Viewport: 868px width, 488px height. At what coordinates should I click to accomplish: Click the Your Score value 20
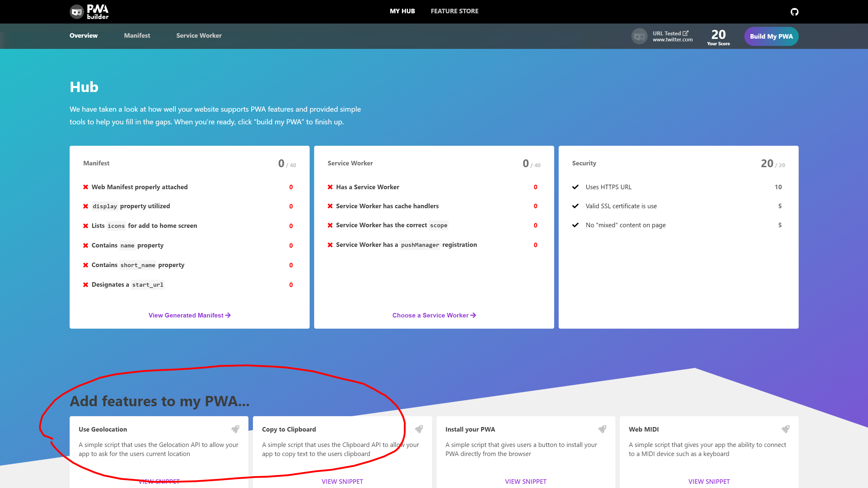(718, 34)
